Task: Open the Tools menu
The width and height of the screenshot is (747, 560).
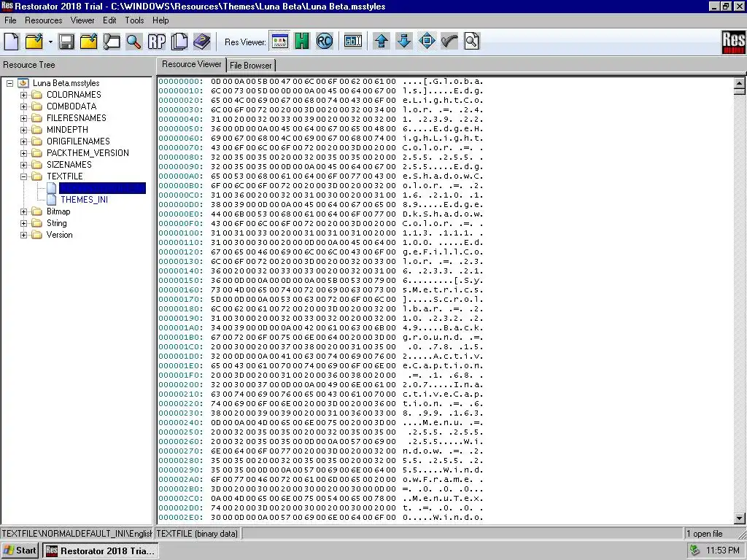Action: point(134,20)
